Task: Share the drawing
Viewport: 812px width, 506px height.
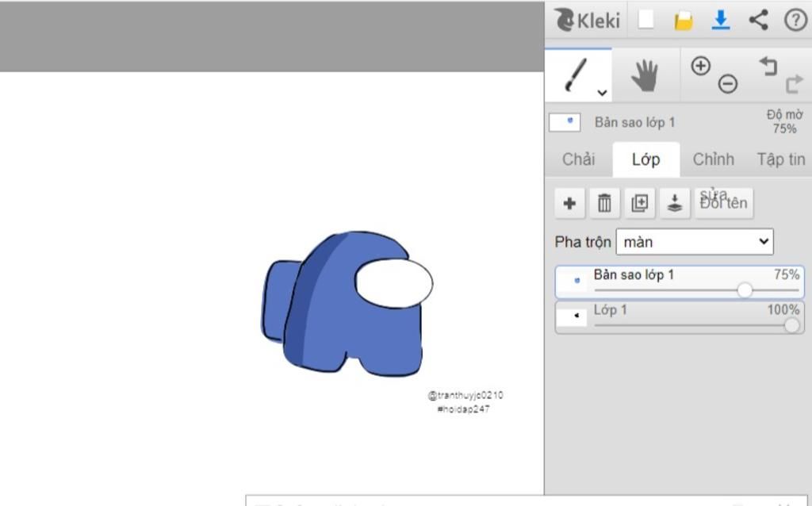Action: tap(759, 20)
